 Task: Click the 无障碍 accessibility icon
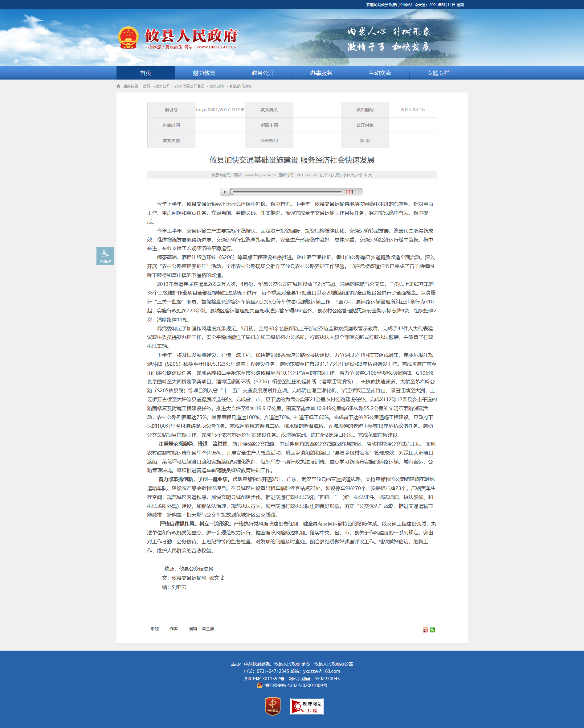[105, 256]
